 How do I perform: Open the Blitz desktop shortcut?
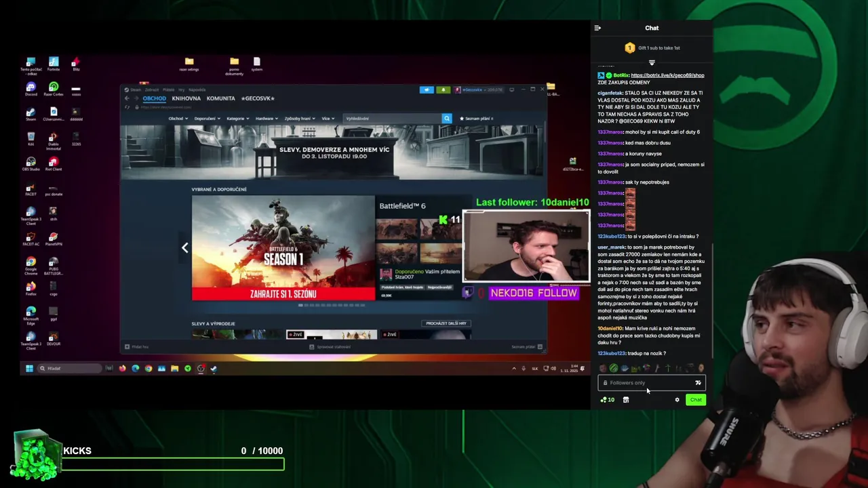point(76,64)
